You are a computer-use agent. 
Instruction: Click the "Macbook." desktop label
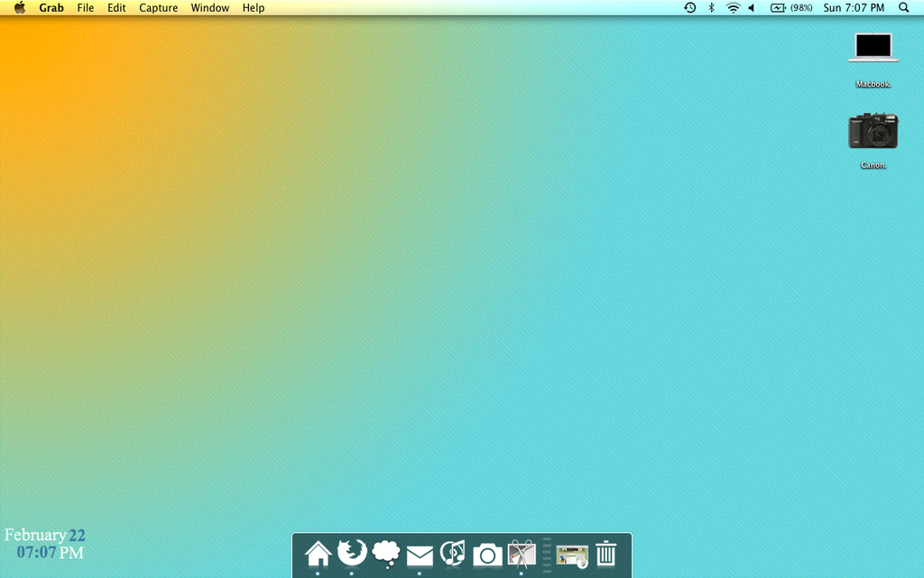(873, 84)
